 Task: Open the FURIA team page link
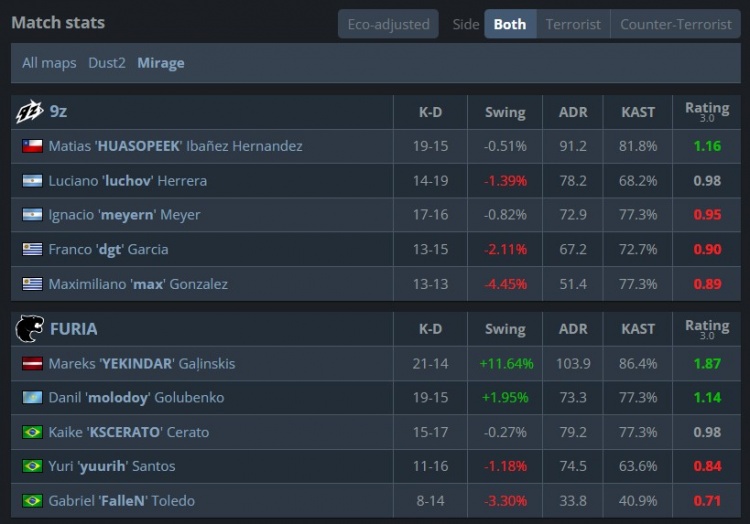pos(74,329)
